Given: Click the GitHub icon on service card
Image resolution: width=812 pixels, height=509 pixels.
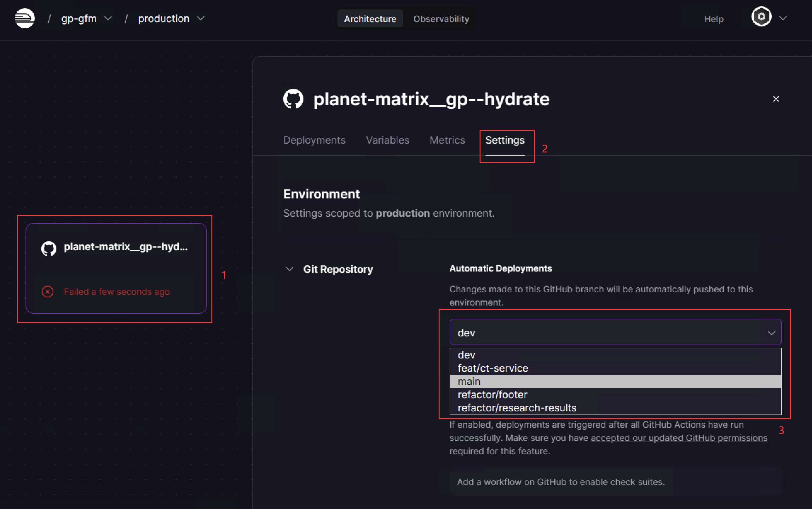Looking at the screenshot, I should (x=49, y=249).
